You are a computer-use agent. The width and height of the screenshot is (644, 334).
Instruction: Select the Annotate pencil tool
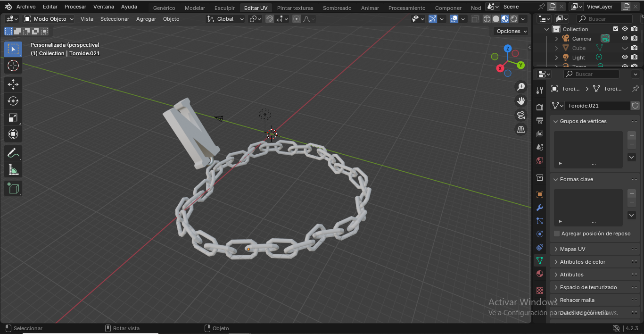13,153
